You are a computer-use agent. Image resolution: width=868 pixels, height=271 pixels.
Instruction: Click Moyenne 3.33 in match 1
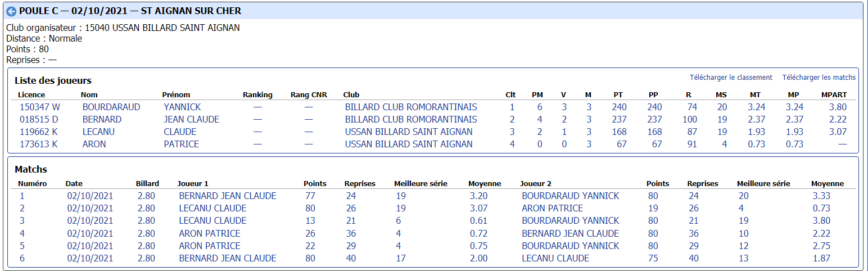(821, 196)
